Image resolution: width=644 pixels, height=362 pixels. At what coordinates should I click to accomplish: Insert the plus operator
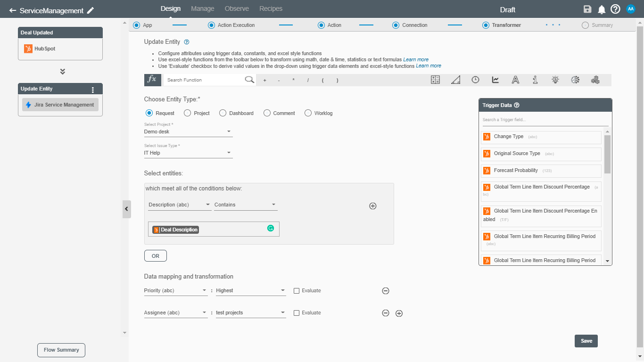[264, 80]
